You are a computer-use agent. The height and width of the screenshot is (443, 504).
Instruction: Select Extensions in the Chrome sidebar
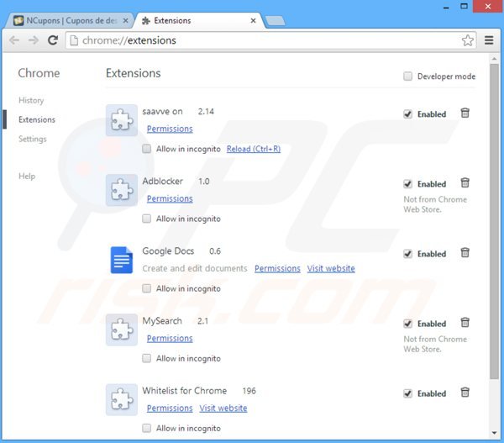click(37, 119)
